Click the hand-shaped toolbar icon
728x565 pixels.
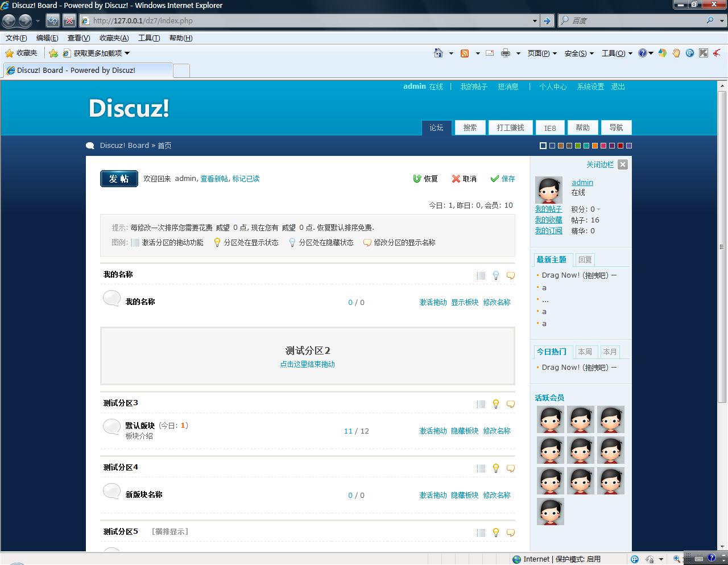pos(676,53)
